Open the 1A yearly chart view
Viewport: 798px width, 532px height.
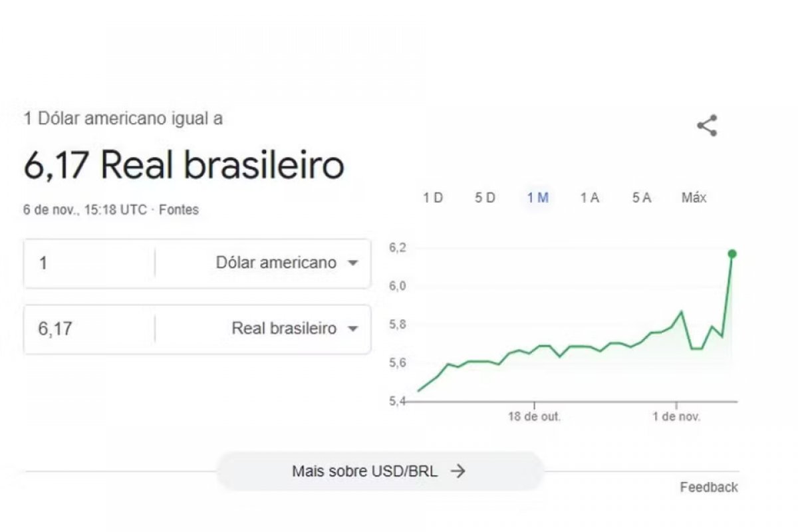pyautogui.click(x=589, y=198)
